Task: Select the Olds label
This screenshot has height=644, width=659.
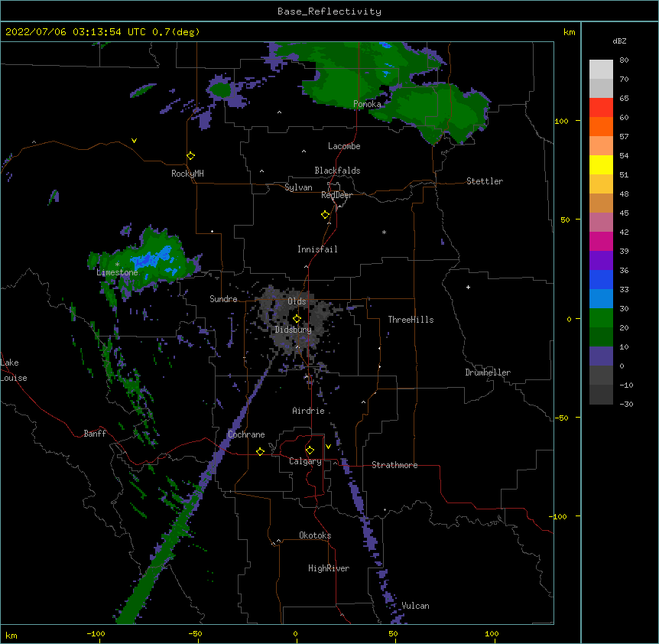Action: [x=297, y=301]
